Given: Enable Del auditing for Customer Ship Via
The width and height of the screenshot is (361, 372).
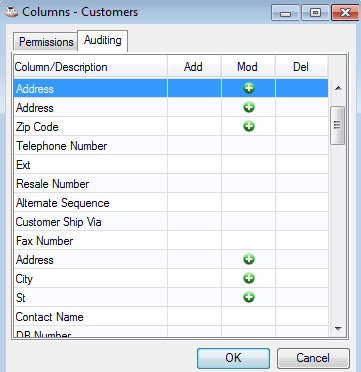Looking at the screenshot, I should [302, 222].
